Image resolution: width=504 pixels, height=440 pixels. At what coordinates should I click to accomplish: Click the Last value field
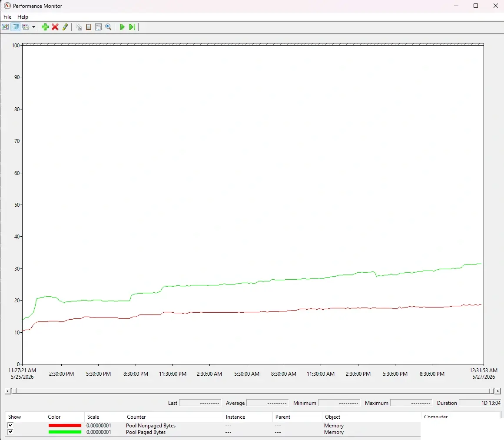point(200,403)
